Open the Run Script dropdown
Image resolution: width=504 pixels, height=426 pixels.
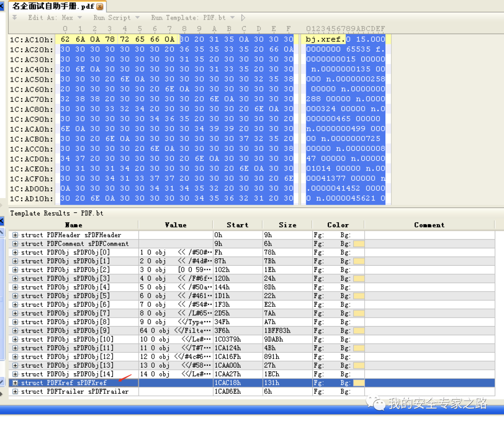point(137,18)
